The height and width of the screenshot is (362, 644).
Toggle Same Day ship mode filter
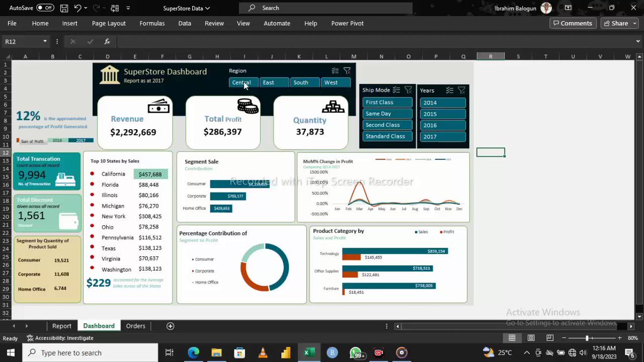pos(387,114)
